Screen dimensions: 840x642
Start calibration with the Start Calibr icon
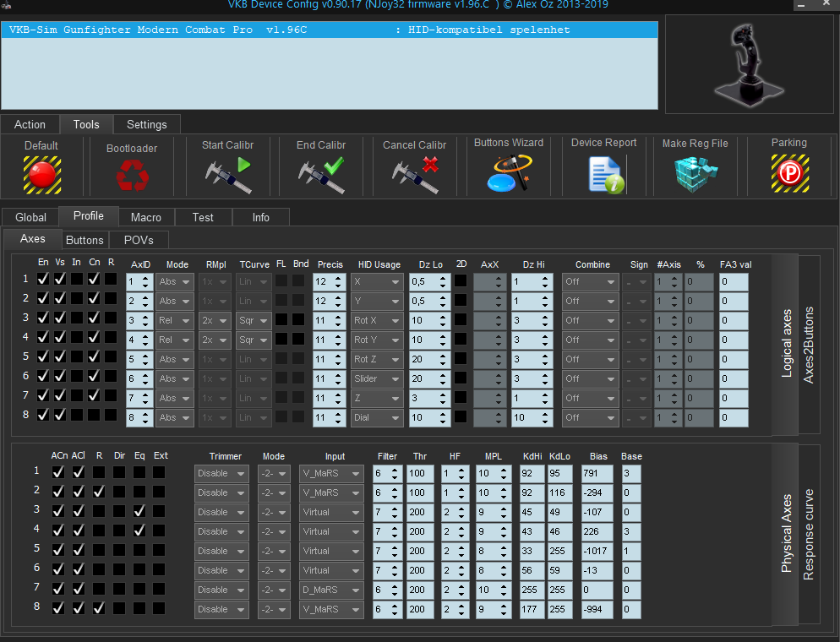(x=227, y=175)
